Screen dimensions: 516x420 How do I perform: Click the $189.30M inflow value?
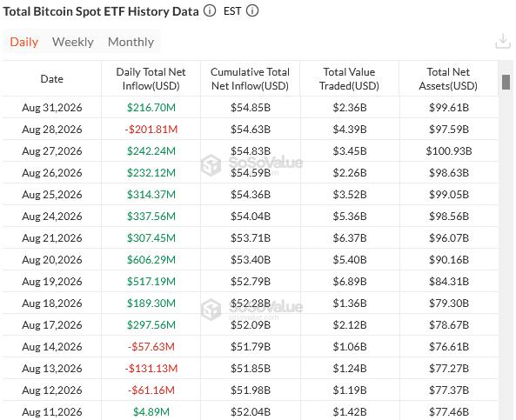tap(151, 303)
